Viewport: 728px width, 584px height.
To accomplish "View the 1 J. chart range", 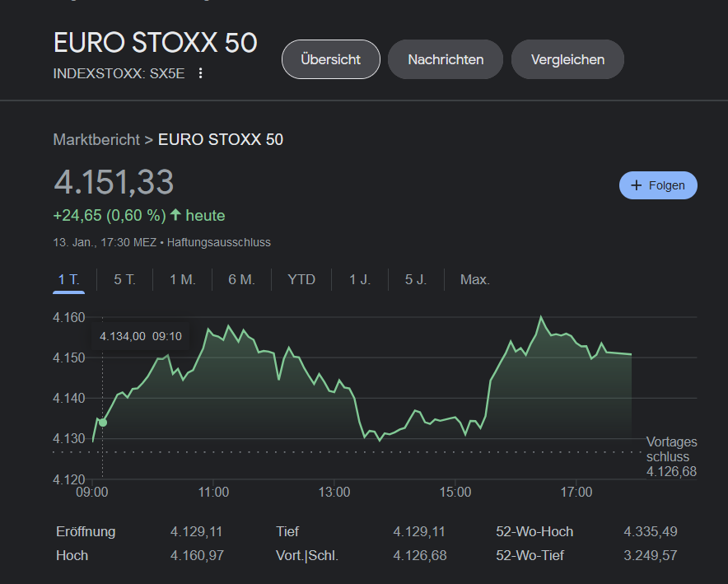I will [x=360, y=279].
